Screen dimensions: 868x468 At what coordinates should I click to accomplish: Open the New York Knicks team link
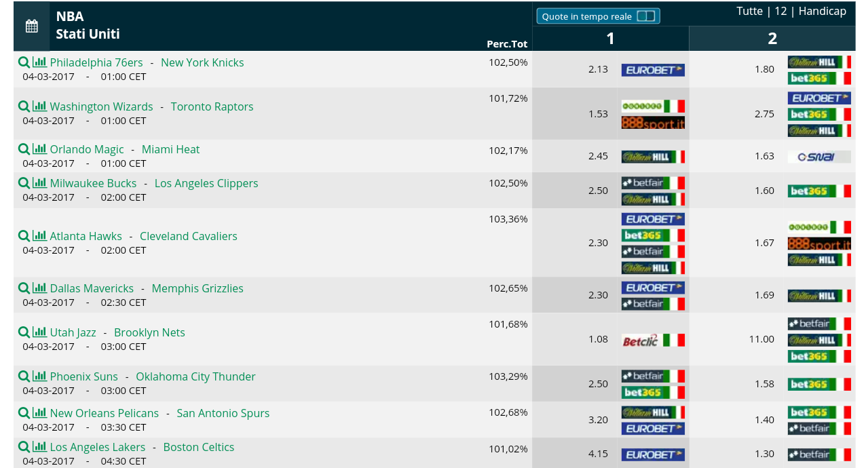coord(202,62)
